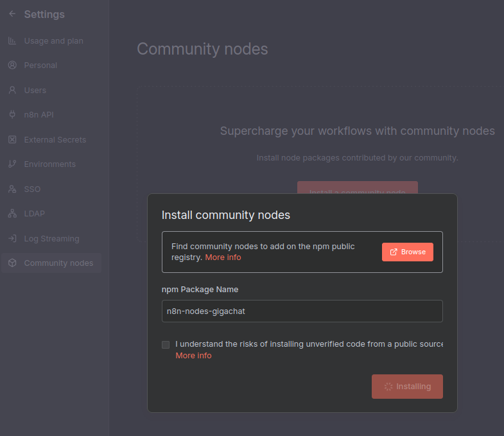Open the Usage and plan settings
This screenshot has height=436, width=504.
pyautogui.click(x=51, y=41)
